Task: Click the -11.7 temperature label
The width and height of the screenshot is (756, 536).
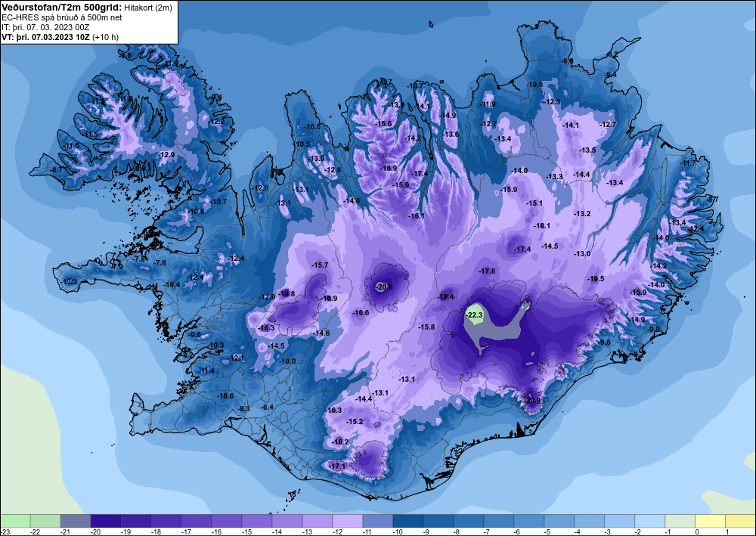Action: (689, 163)
